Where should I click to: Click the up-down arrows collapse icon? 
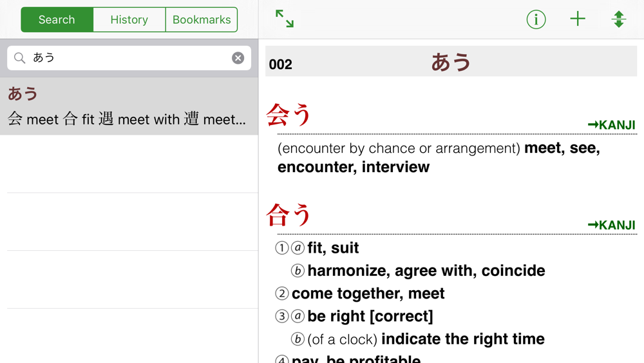point(618,19)
